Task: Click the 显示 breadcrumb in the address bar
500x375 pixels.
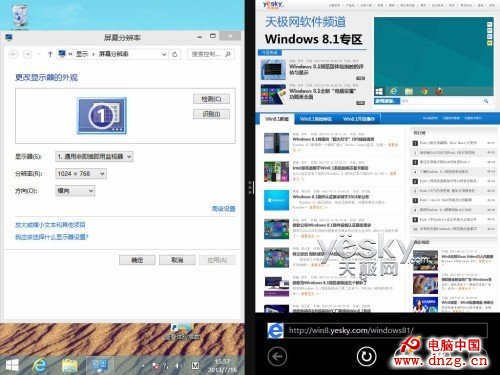Action: pos(82,54)
